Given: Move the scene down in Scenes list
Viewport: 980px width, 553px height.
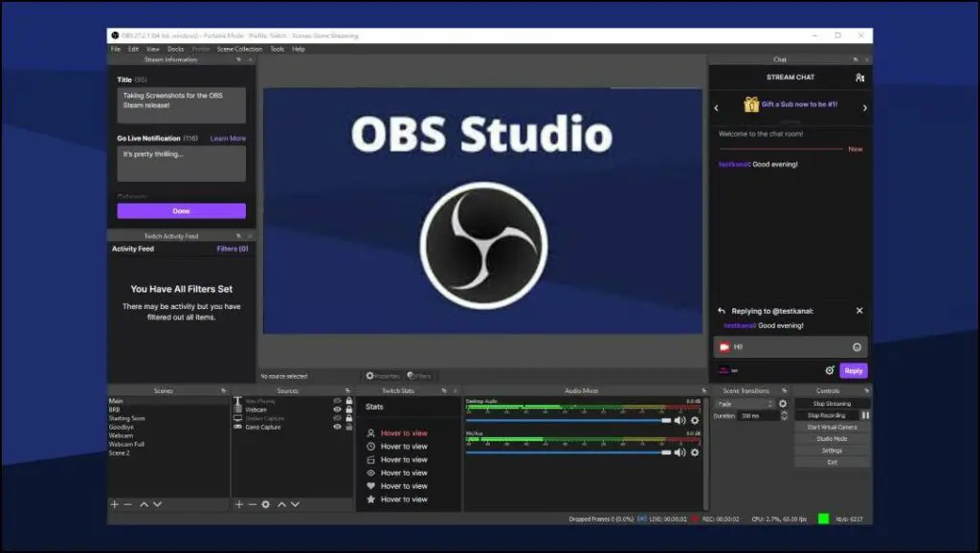Looking at the screenshot, I should click(158, 504).
